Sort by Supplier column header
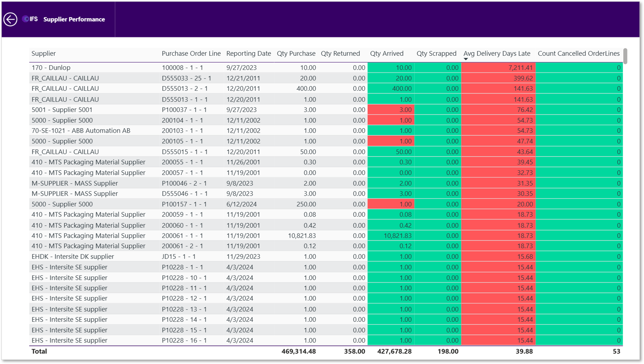This screenshot has width=644, height=364. pyautogui.click(x=43, y=53)
